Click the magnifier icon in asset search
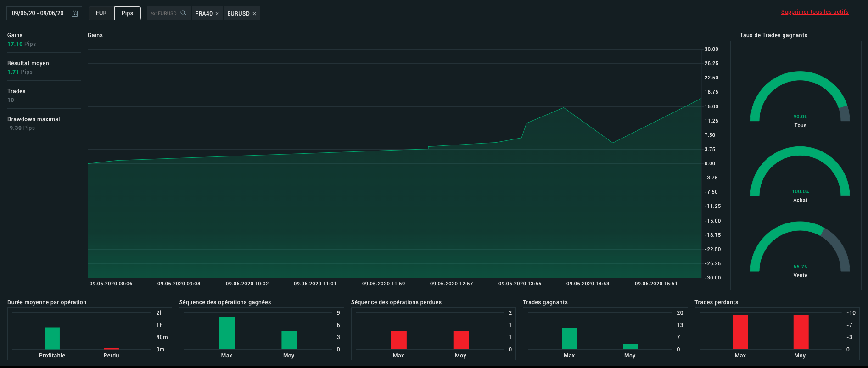 183,13
